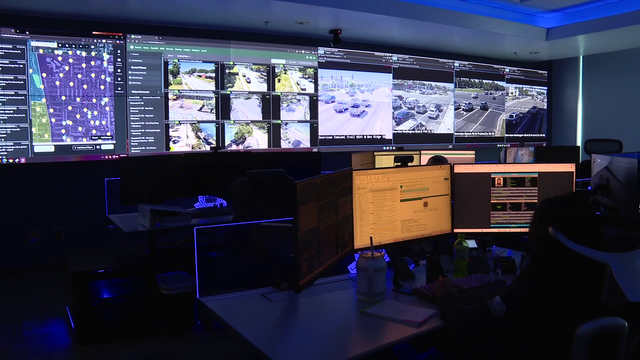Open the top-left camera feed in the nine-feed grid
The height and width of the screenshot is (360, 640).
point(192,76)
